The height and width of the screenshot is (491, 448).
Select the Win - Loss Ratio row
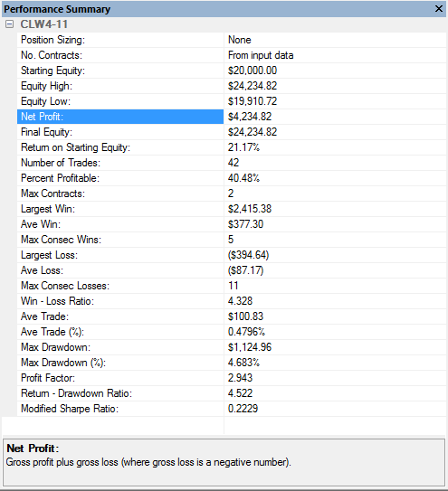tap(232, 301)
